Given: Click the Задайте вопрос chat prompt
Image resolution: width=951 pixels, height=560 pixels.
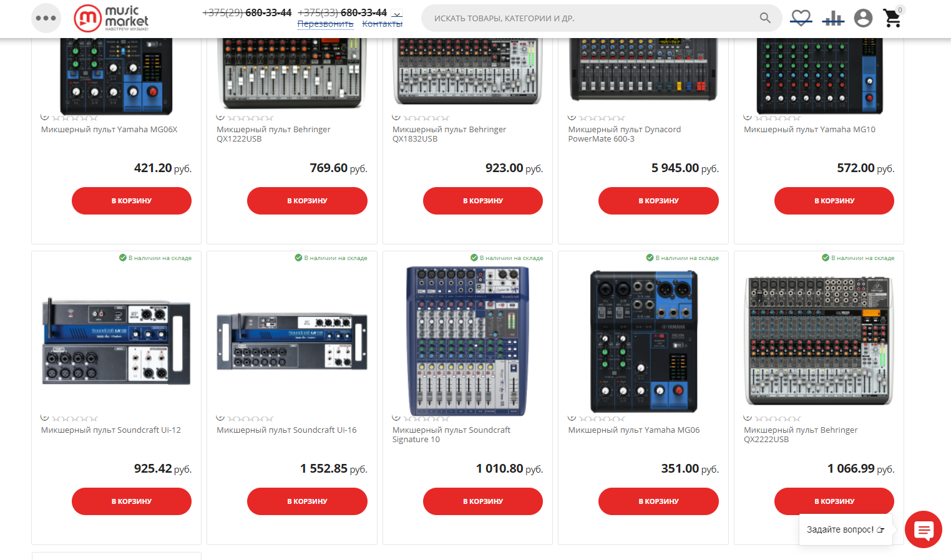Looking at the screenshot, I should [x=846, y=529].
